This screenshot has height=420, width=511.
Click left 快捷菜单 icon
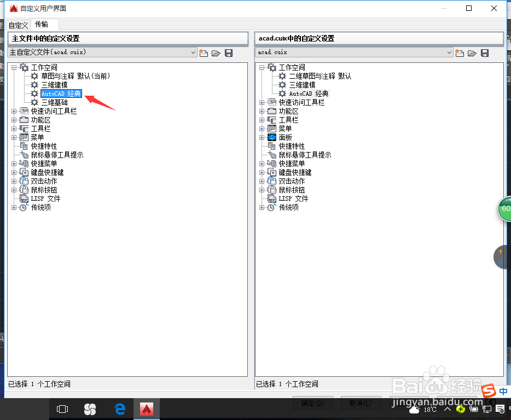(24, 164)
